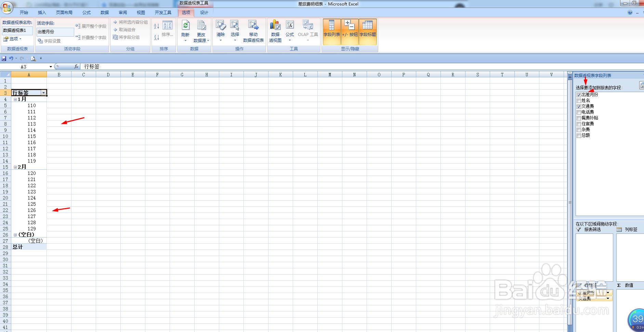The image size is (644, 332).
Task: Open the 行标签 filter dropdown in A3
Action: pos(43,93)
